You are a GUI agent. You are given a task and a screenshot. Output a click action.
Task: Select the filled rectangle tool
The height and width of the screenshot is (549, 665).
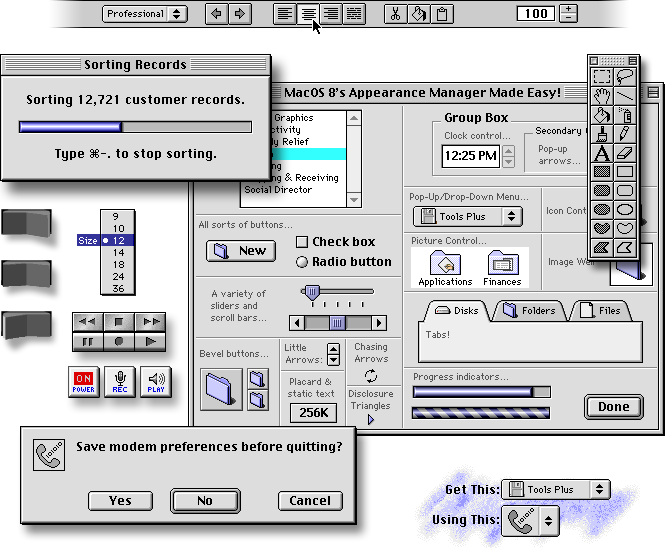602,172
